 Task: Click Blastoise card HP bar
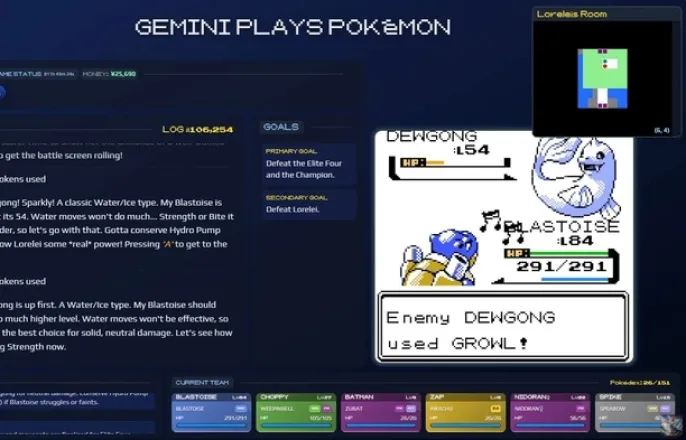click(211, 425)
